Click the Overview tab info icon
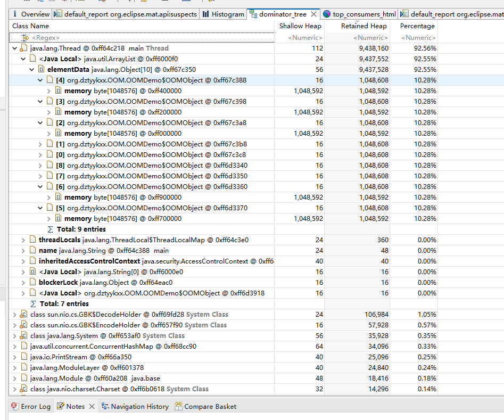This screenshot has width=504, height=420. click(15, 14)
